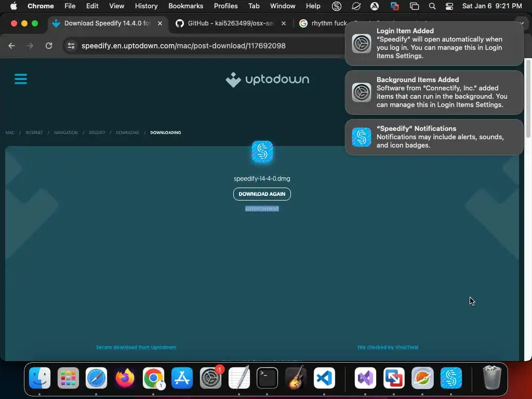Viewport: 532px width, 399px height.
Task: Switch to the Download Speedify tab
Action: (x=107, y=23)
